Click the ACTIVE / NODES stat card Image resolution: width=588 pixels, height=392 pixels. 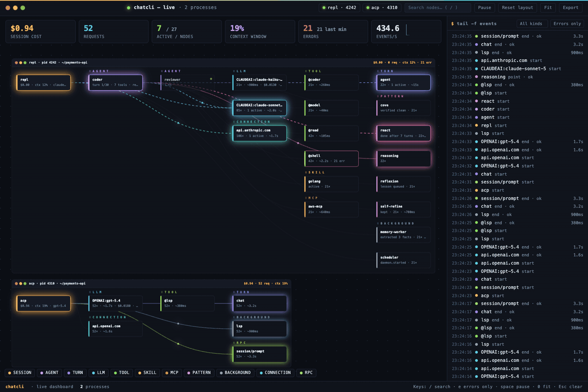click(187, 31)
